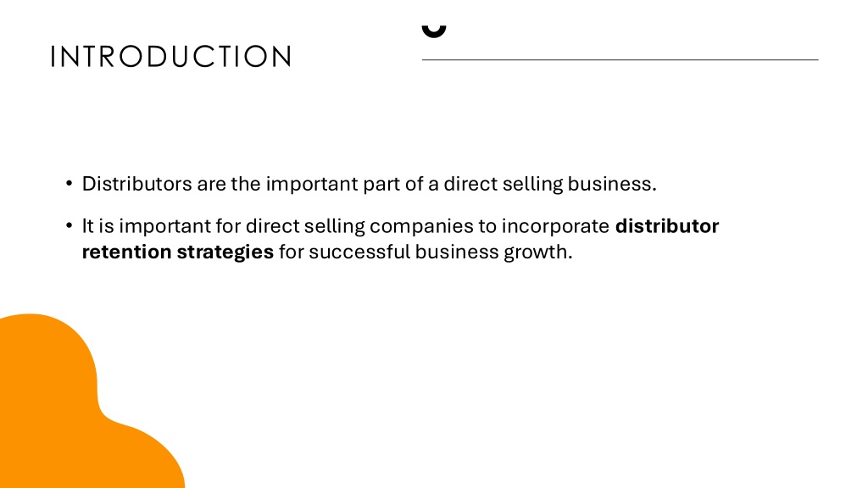Click the word "incorporate" in second bullet
Viewport: 868px width, 488px height.
point(555,226)
